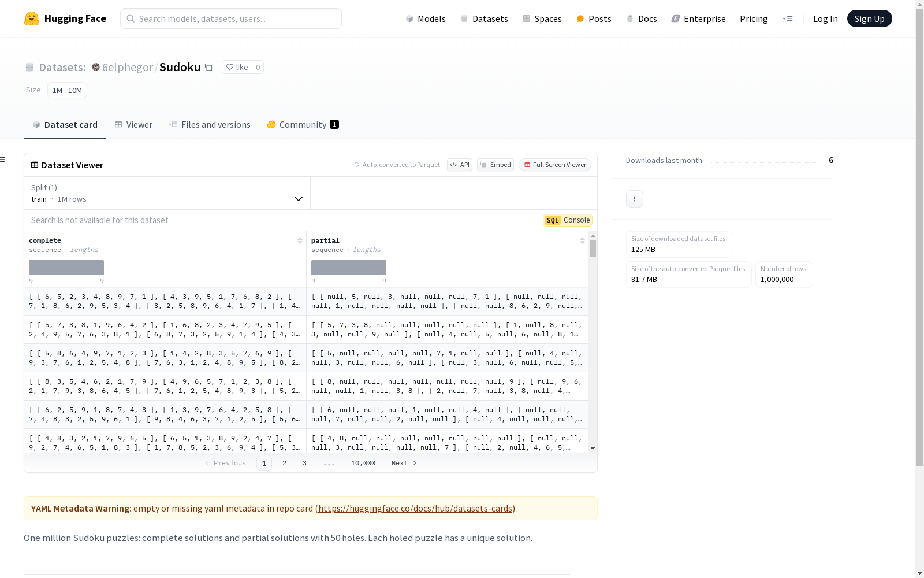Go to Models page
Image resolution: width=924 pixels, height=578 pixels.
(x=426, y=18)
